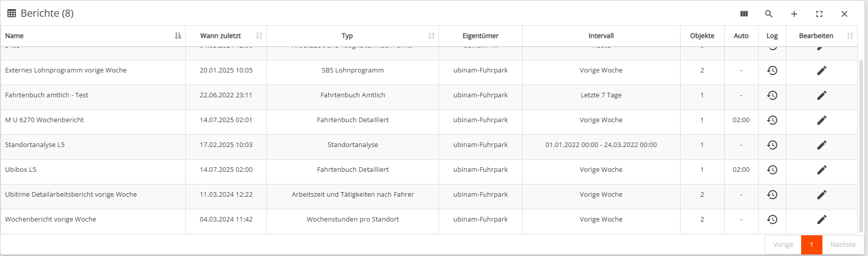Go to the Vorige page
This screenshot has height=256, width=868.
[x=783, y=244]
